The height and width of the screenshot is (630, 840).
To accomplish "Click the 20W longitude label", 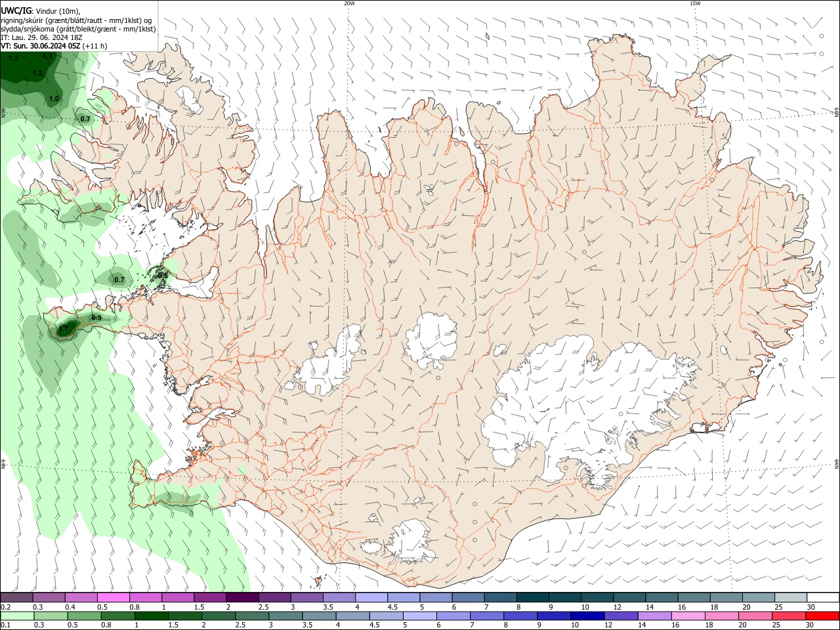I will point(349,3).
